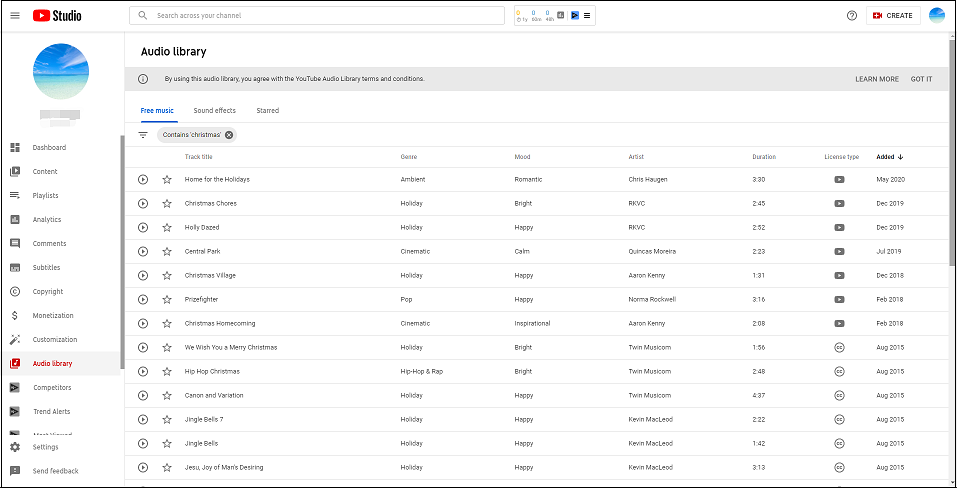Play the Home for the Holidays track
The height and width of the screenshot is (488, 957).
pyautogui.click(x=143, y=179)
